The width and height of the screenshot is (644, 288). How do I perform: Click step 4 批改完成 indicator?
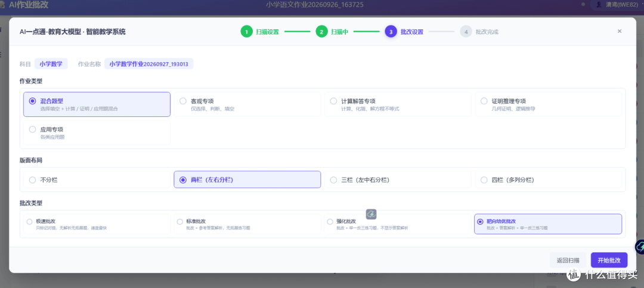tap(479, 32)
